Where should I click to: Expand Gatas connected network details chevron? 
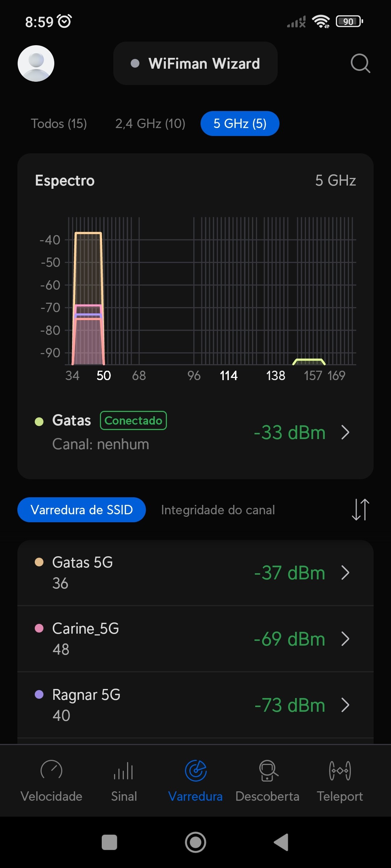tap(345, 432)
